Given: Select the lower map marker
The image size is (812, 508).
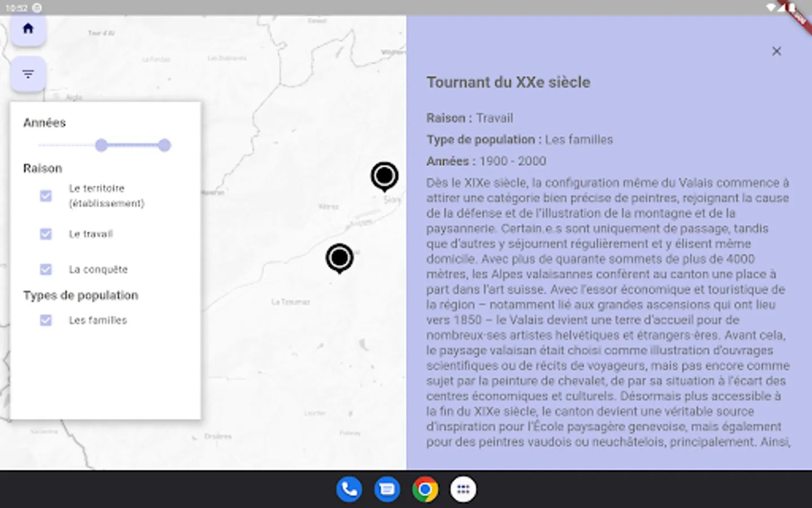Looking at the screenshot, I should click(x=339, y=258).
